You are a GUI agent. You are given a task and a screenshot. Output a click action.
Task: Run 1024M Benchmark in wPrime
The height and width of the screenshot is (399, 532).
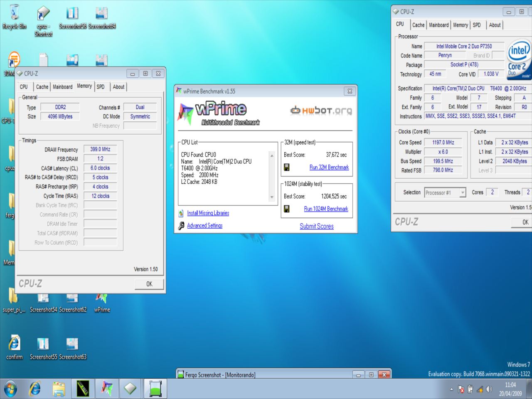coord(326,209)
